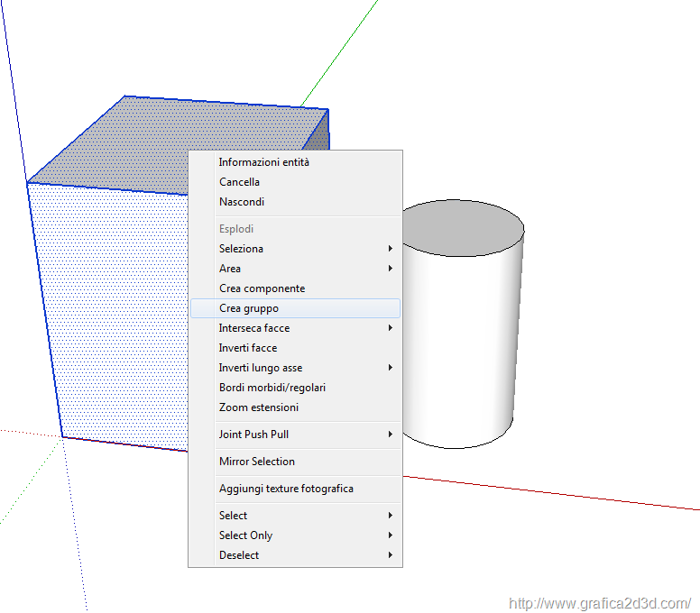Open Informazioni entità from the context menu

[263, 162]
